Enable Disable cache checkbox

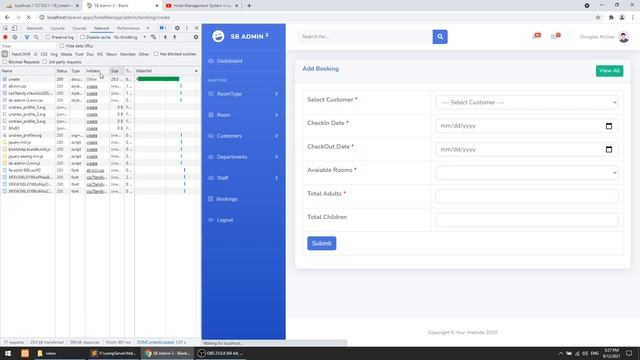pos(82,37)
